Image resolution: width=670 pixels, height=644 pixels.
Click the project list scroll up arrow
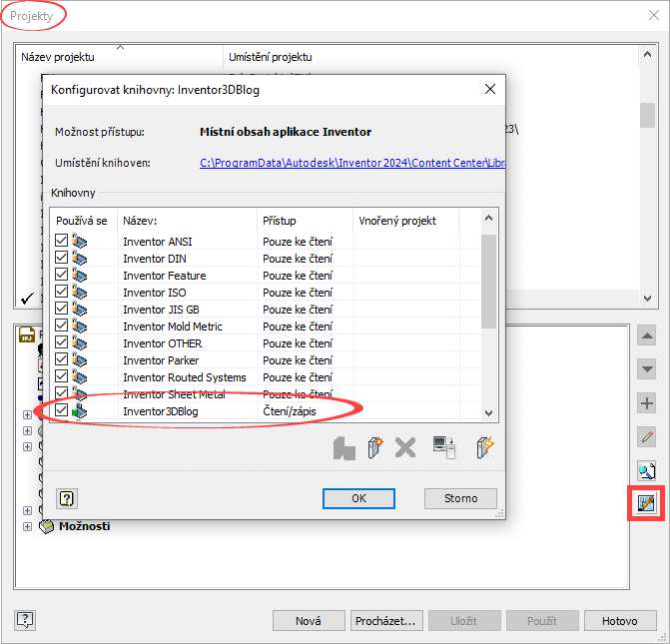tap(647, 54)
